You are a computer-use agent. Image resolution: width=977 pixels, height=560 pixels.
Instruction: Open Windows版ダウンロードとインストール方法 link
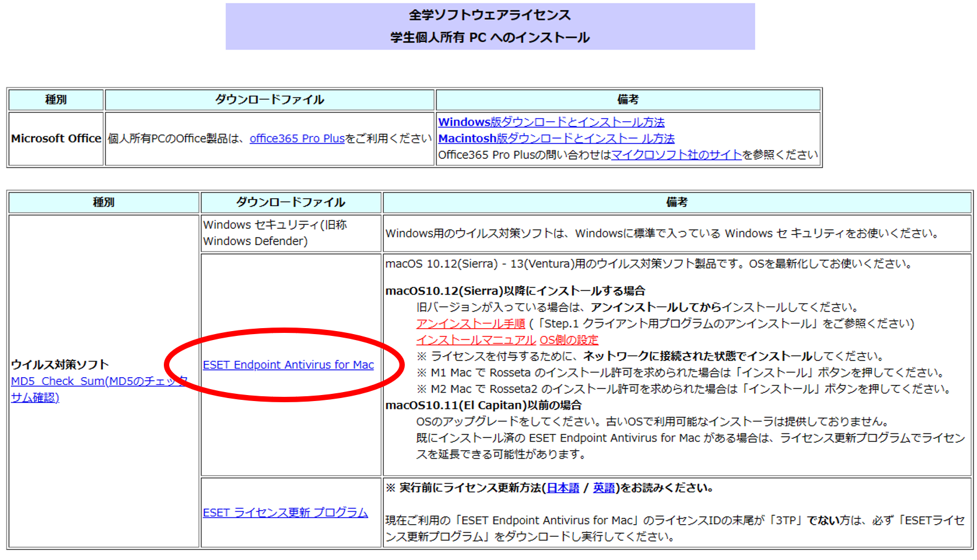click(x=551, y=122)
